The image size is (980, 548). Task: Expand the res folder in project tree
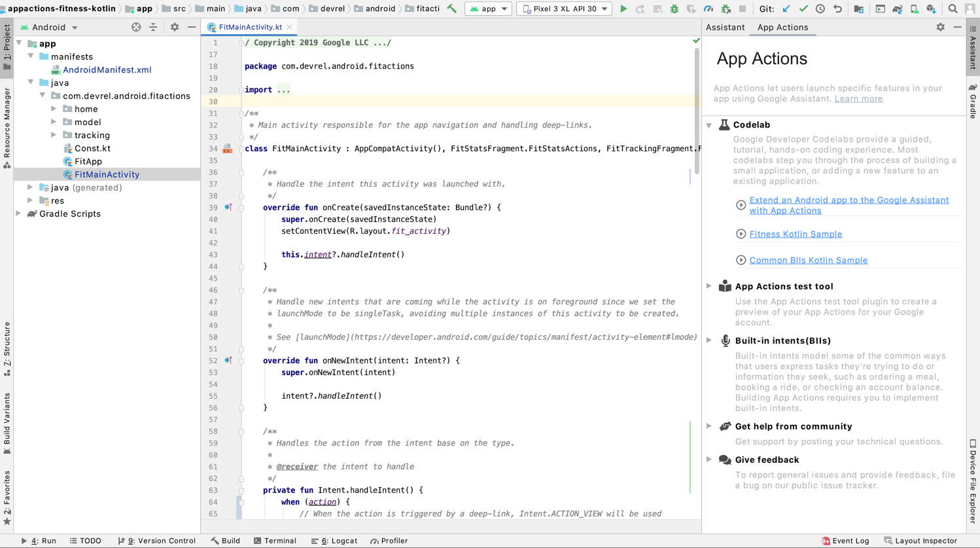tap(30, 200)
